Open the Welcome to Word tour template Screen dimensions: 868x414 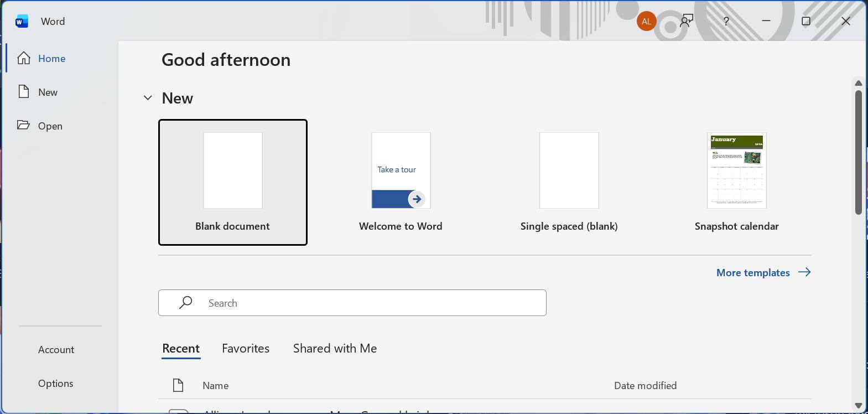[x=401, y=182]
